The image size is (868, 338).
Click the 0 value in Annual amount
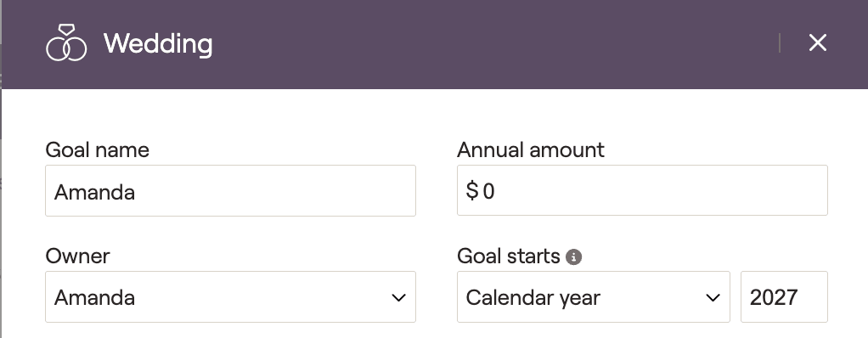coord(489,191)
